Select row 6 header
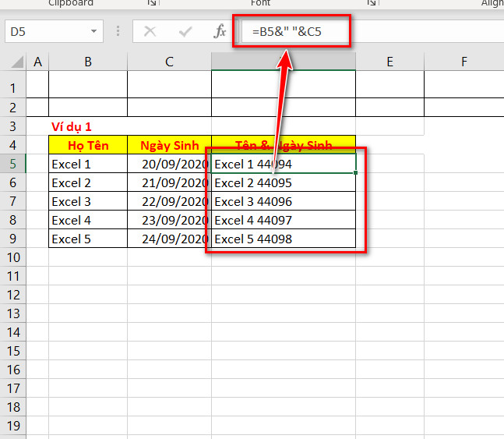Screen dimensions: 504x439 (x=13, y=182)
